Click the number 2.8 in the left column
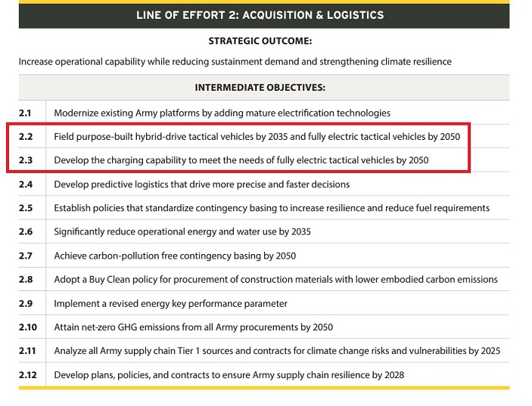The image size is (532, 406). (26, 279)
